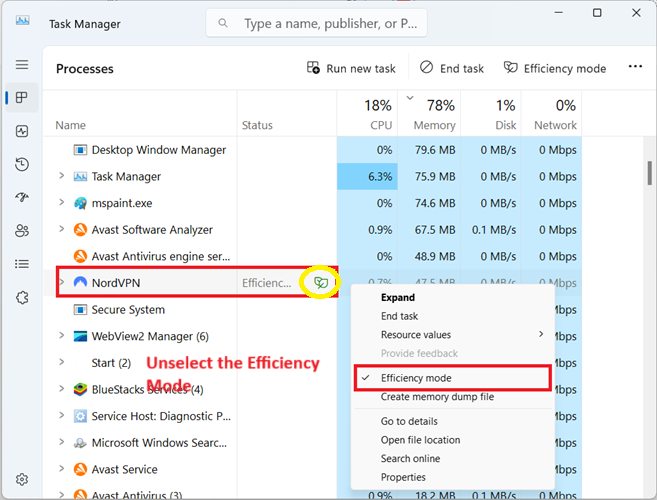
Task: Click the 79.6 MB memory cell
Action: click(x=429, y=150)
